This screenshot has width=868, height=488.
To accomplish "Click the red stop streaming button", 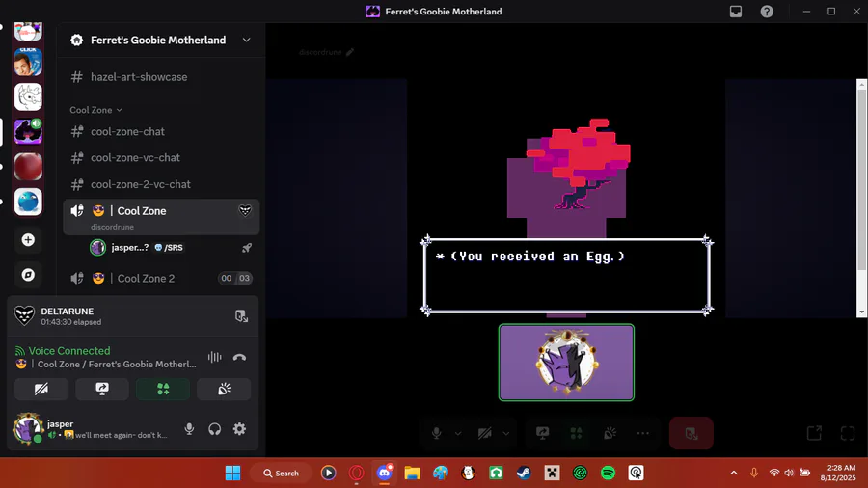I will [691, 433].
